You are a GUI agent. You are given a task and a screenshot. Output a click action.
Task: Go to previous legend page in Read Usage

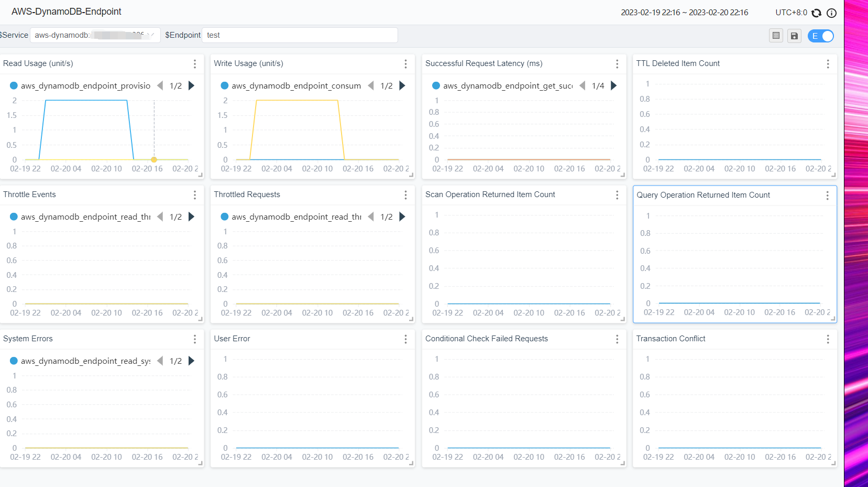pos(160,85)
